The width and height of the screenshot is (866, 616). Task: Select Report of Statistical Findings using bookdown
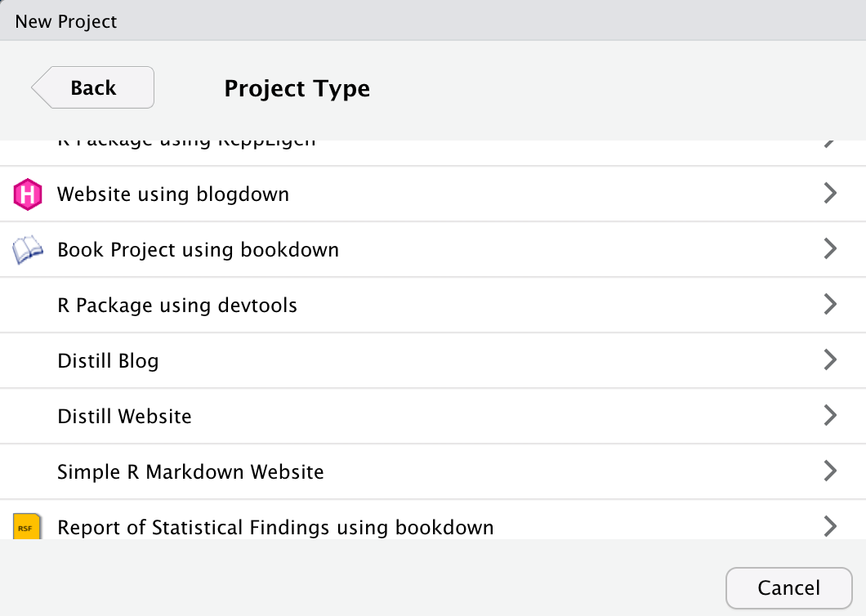pyautogui.click(x=275, y=528)
